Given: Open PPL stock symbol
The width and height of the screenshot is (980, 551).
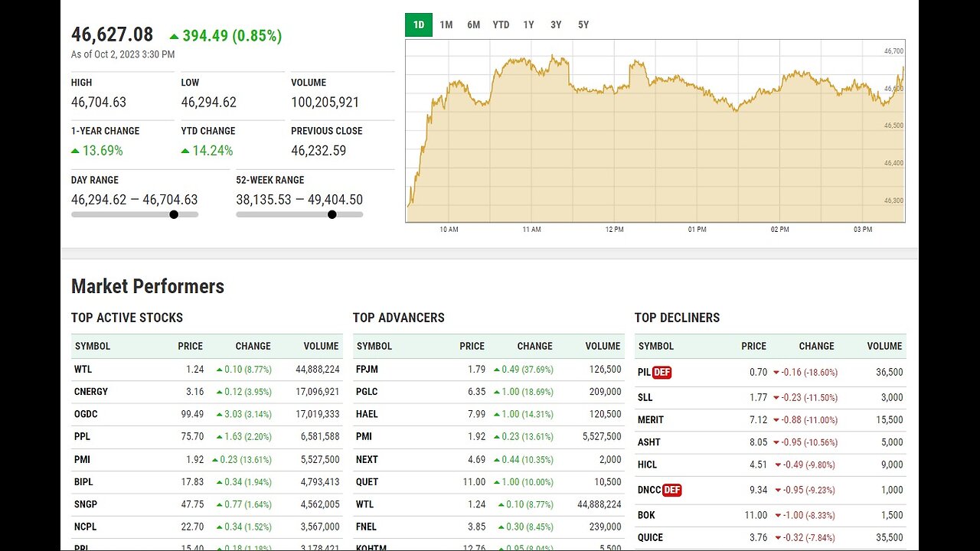Looking at the screenshot, I should (x=83, y=436).
